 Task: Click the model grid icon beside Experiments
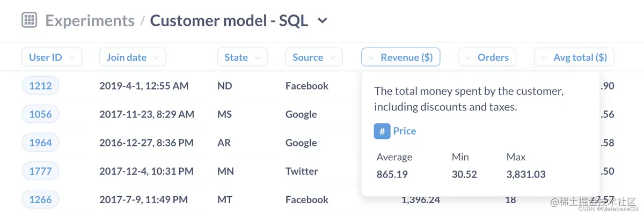29,21
